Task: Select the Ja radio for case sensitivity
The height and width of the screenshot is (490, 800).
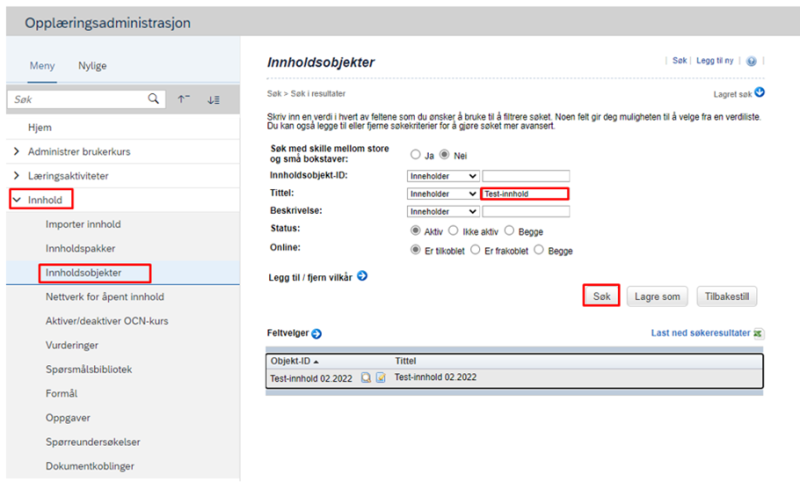Action: point(415,154)
